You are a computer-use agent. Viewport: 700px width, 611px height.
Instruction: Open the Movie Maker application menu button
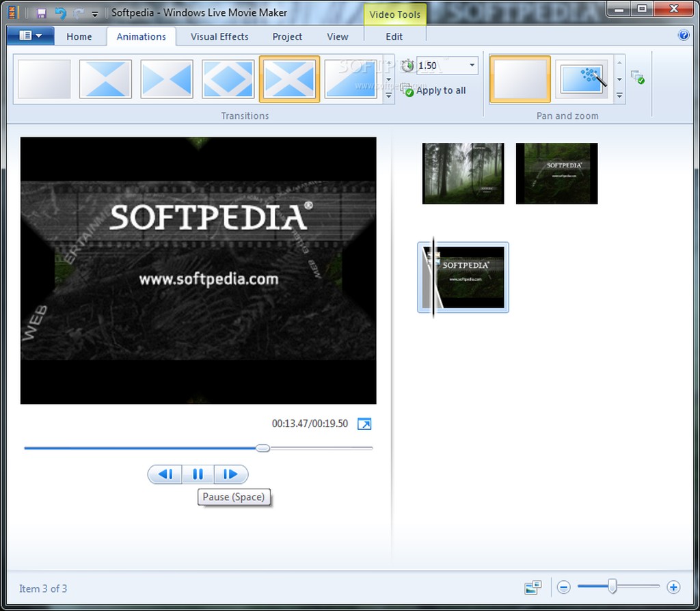point(30,36)
